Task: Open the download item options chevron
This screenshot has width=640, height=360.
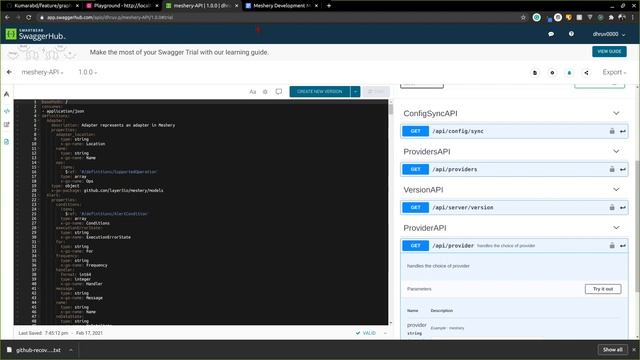Action: [x=71, y=350]
